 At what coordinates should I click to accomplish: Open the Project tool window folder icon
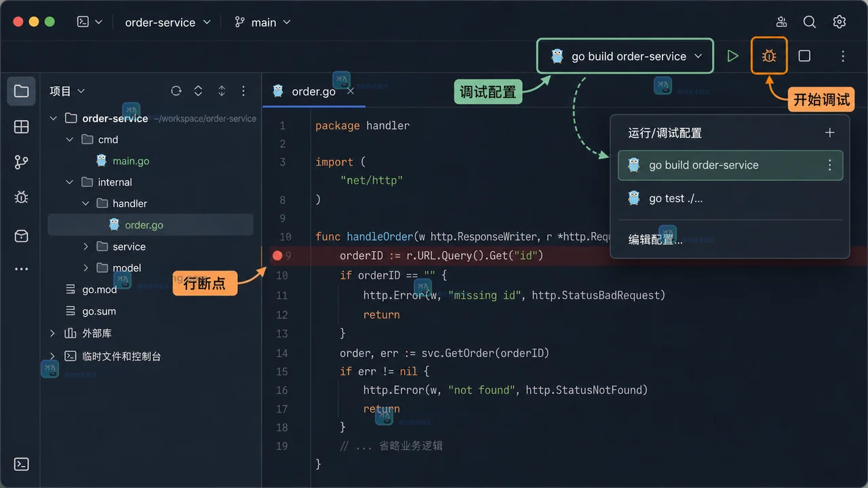click(21, 91)
